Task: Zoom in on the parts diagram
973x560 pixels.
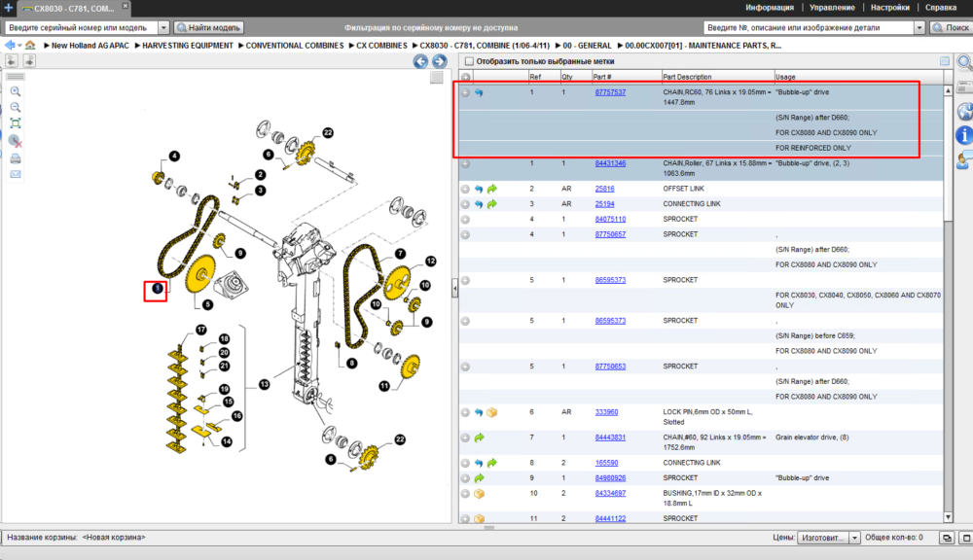Action: point(16,91)
